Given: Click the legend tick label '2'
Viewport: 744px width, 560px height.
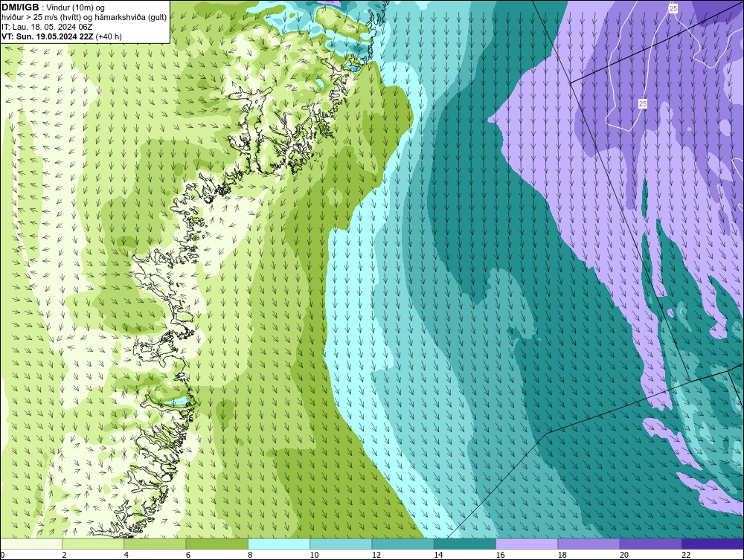Looking at the screenshot, I should [64, 555].
